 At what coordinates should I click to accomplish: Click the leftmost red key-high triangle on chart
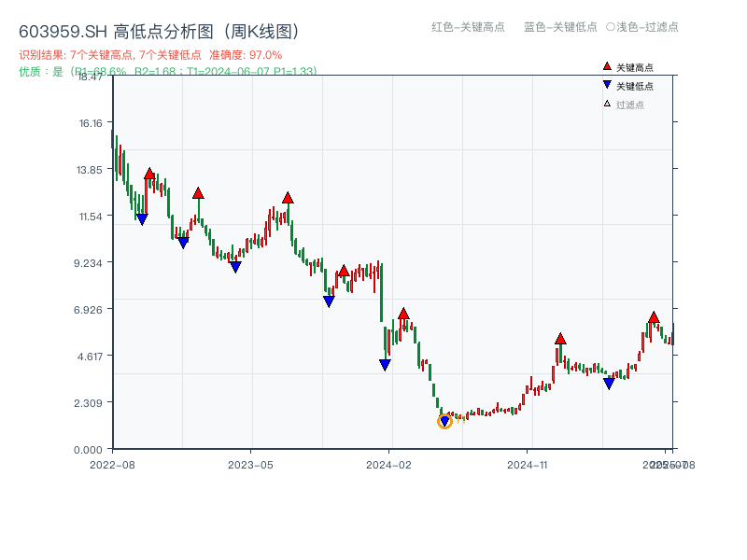(149, 174)
